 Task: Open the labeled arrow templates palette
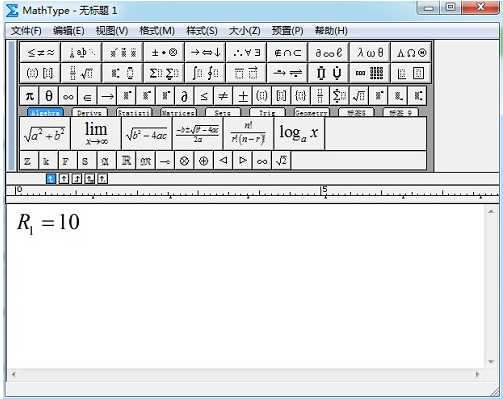click(x=288, y=73)
